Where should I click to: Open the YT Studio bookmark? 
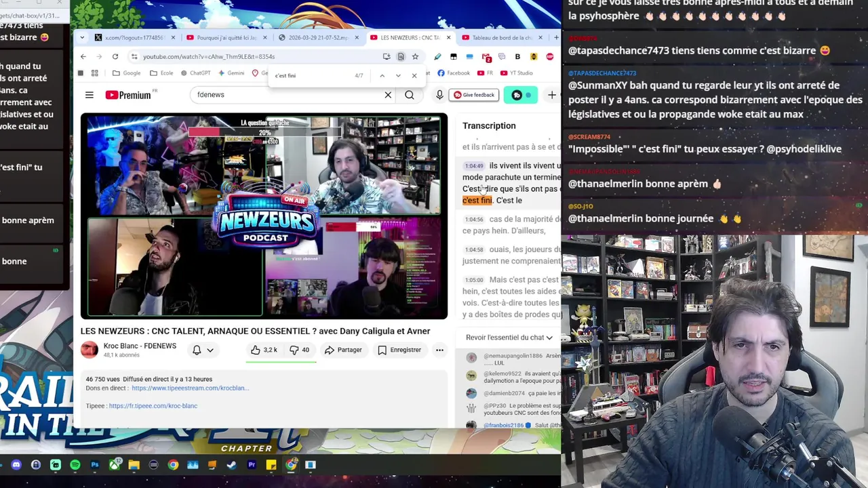516,73
